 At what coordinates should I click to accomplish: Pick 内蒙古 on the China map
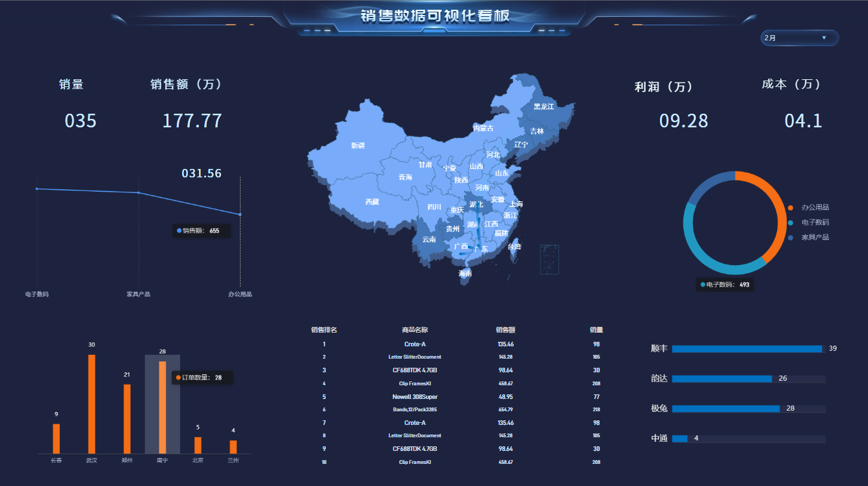pyautogui.click(x=482, y=129)
